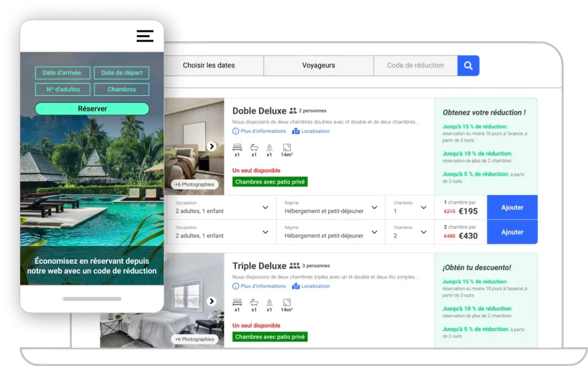Launch search with the blue magnifier icon
The height and width of the screenshot is (366, 588).
point(468,65)
